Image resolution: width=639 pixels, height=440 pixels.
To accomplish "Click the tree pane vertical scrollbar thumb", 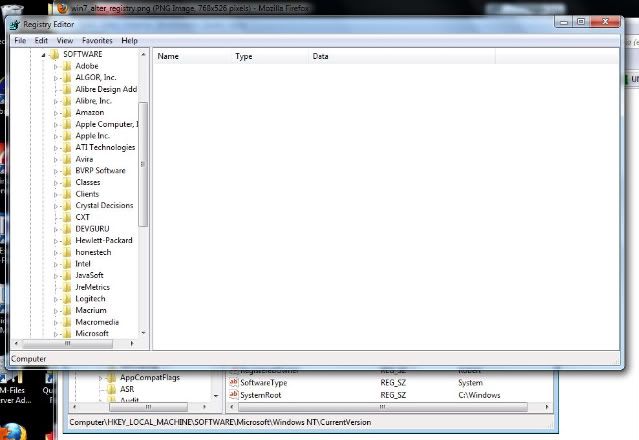I will tap(143, 164).
